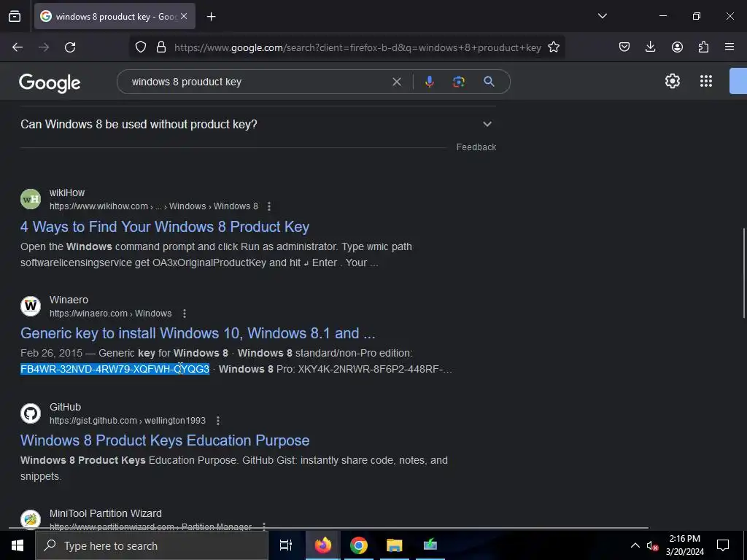Open more options for MiniTool Partition Wizard result
This screenshot has width=747, height=560.
pyautogui.click(x=264, y=526)
